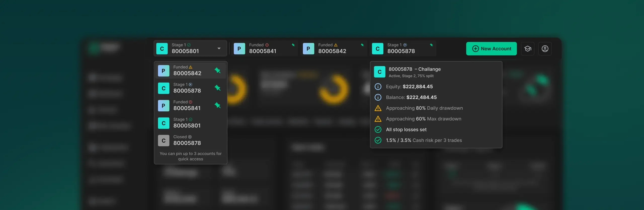Select Stage 1 80005878 from the account list

190,88
